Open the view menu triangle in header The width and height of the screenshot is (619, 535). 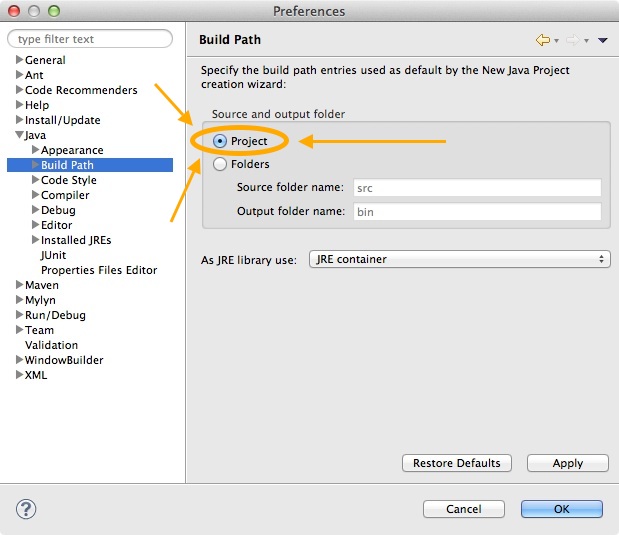click(x=602, y=41)
